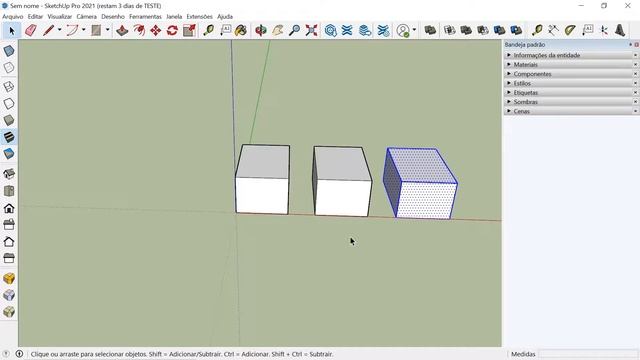Set camera to Top view
This screenshot has height=360, width=640.
point(9,191)
